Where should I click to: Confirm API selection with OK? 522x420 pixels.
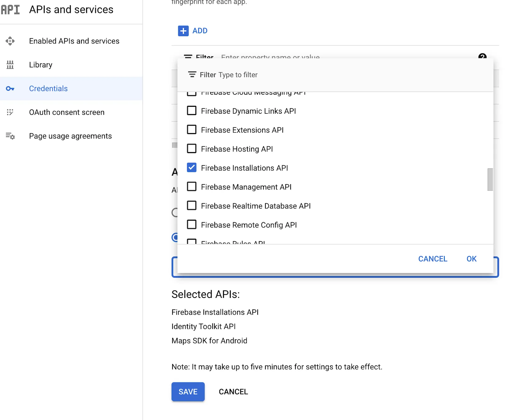point(471,259)
